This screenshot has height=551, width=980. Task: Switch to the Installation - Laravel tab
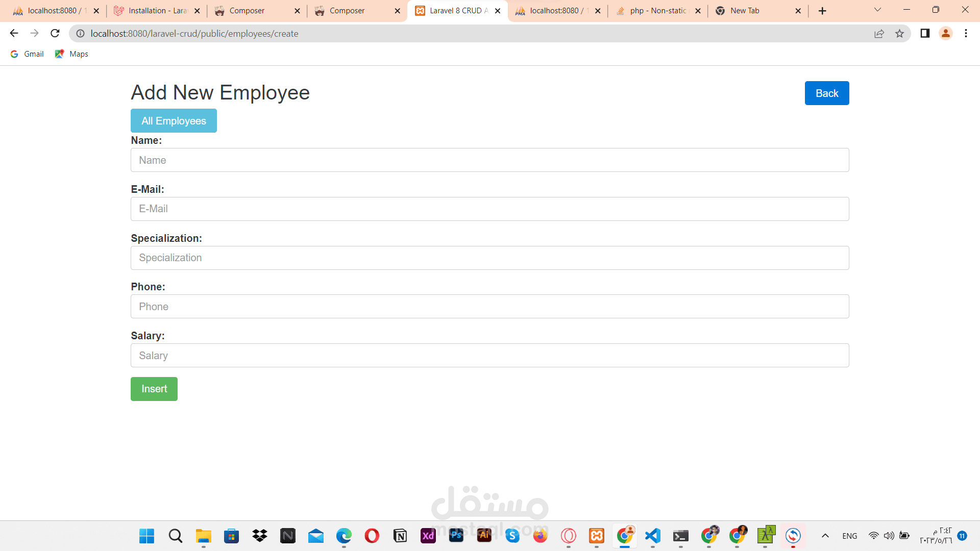click(157, 11)
